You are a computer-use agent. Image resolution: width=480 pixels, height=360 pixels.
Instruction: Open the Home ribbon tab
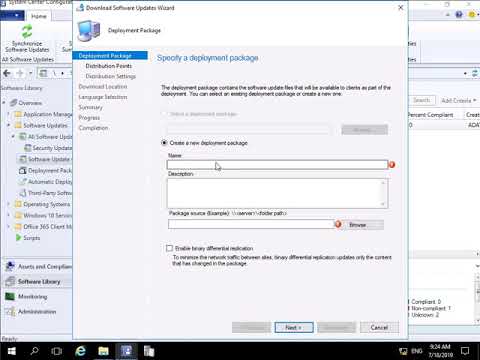pyautogui.click(x=39, y=16)
